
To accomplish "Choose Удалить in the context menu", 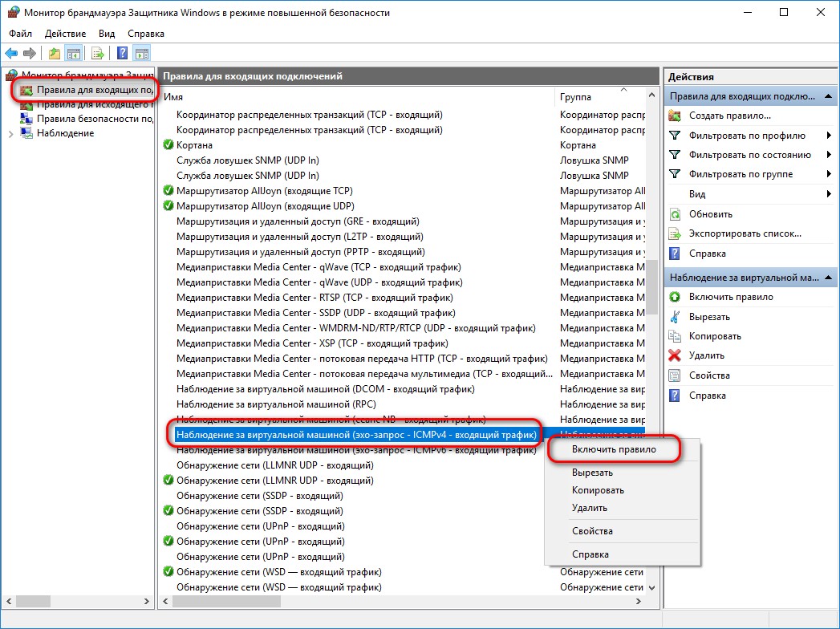I will click(590, 508).
